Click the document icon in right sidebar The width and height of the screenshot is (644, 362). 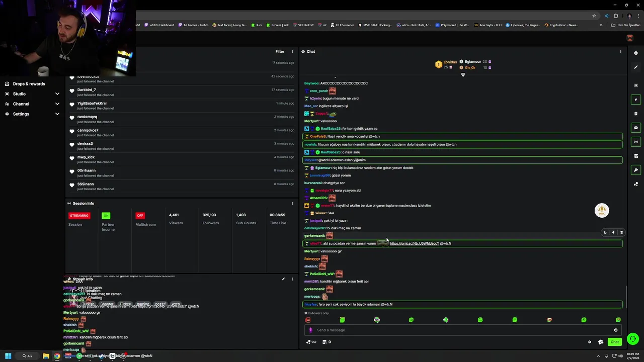pyautogui.click(x=636, y=114)
